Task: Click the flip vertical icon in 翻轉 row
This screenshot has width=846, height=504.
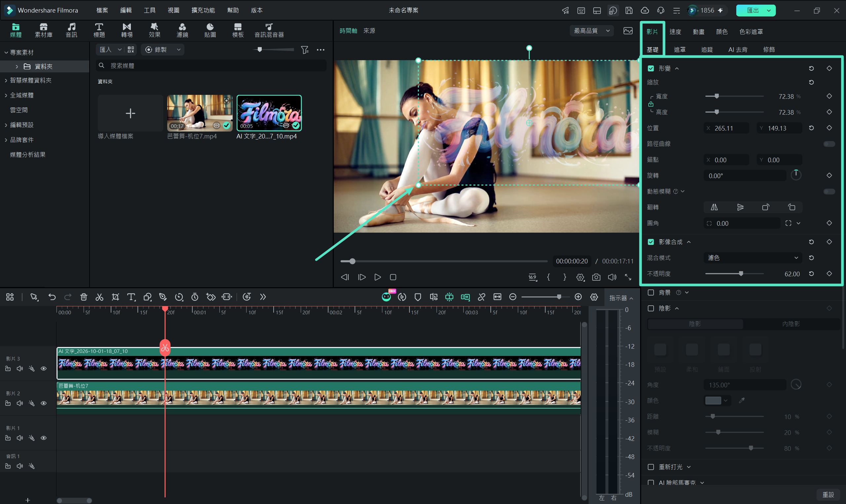Action: [741, 207]
